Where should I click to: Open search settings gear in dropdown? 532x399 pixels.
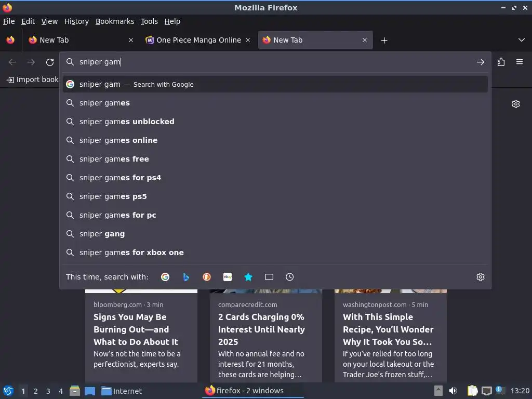click(x=481, y=277)
